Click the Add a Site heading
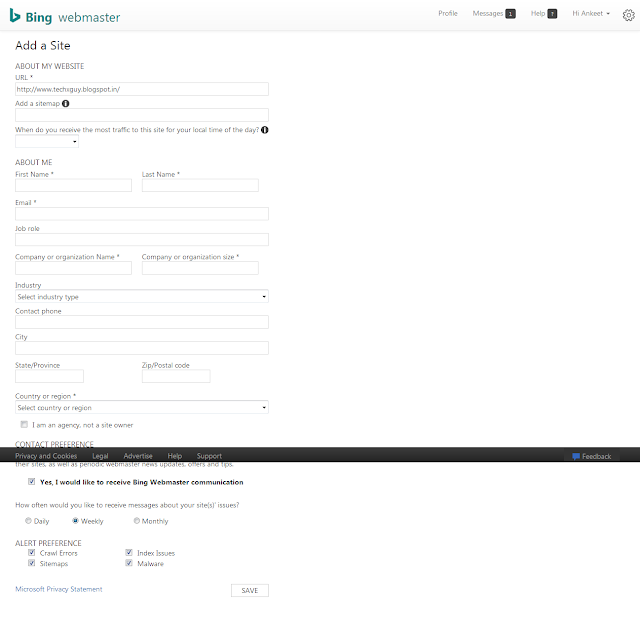This screenshot has width=640, height=632. point(43,45)
